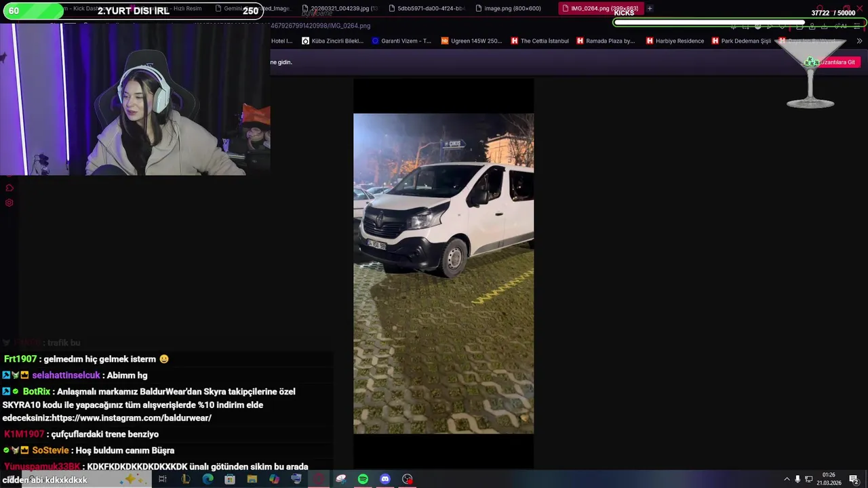Open File Explorer from the taskbar
Screen dimensions: 868x488
252,479
